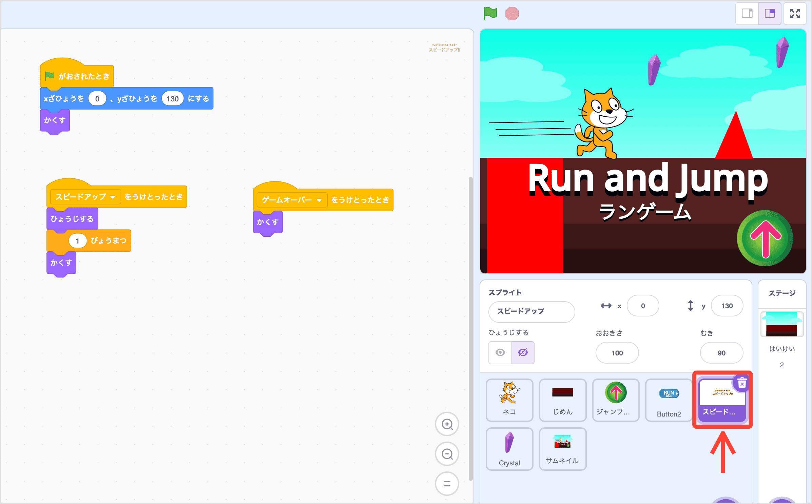Screen dimensions: 812x504
Task: Click the green jump arrow button on stage
Action: coord(765,238)
